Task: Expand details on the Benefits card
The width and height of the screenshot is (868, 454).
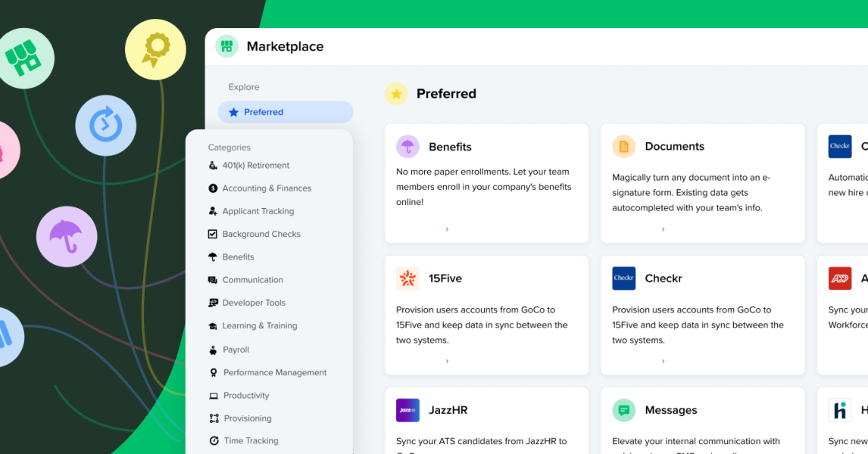Action: click(447, 229)
